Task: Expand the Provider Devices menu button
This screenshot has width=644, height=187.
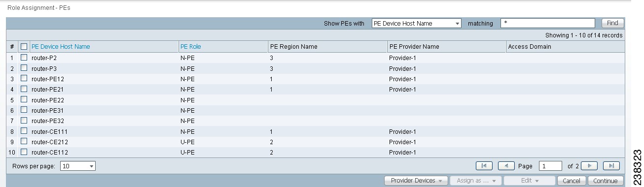Action: coord(416,181)
